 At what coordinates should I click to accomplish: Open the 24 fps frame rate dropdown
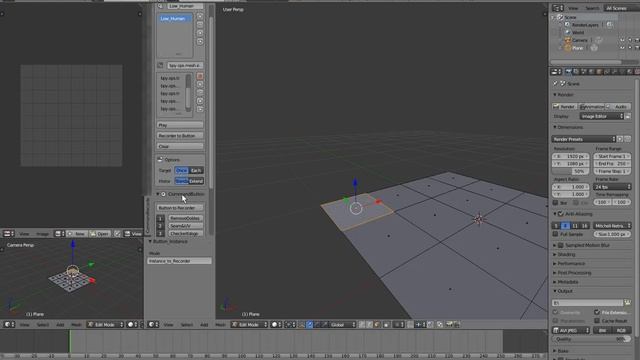pos(612,187)
